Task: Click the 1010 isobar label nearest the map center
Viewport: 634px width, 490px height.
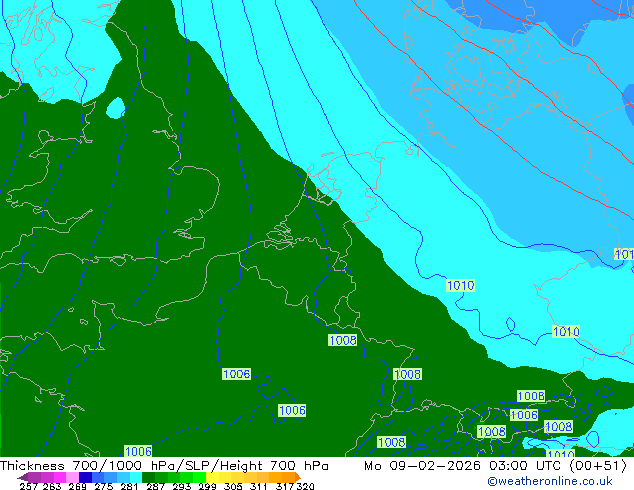Action: (x=460, y=285)
